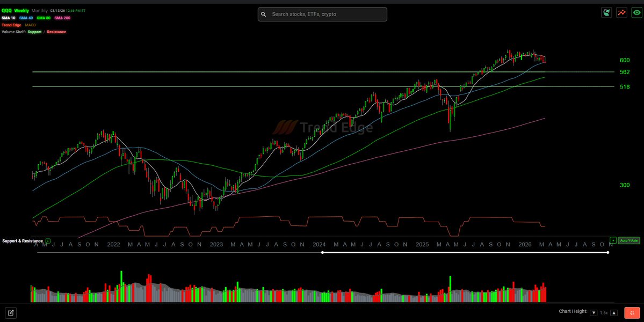Screen dimensions: 644x322
Task: Toggle the Trend Edge indicator
Action: click(11, 25)
